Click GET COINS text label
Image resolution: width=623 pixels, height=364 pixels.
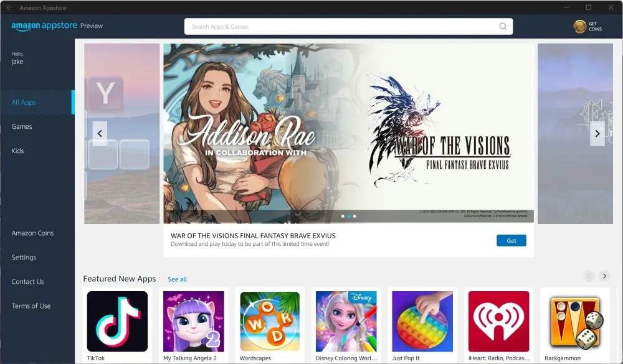(x=595, y=27)
